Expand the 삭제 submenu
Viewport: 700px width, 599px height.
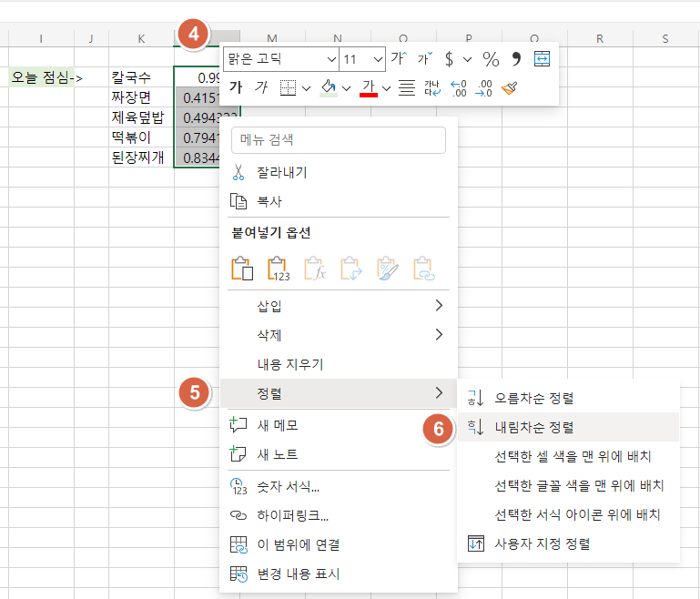pos(339,335)
